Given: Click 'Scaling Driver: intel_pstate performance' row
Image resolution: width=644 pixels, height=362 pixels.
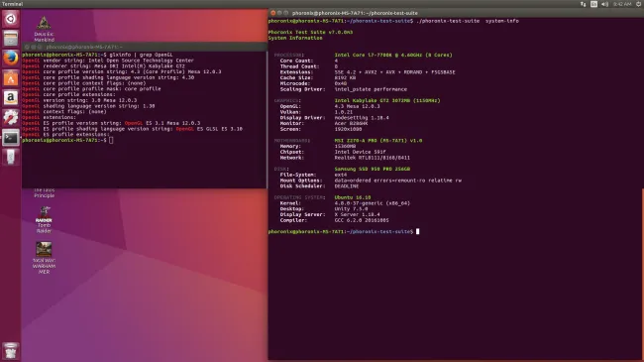Looking at the screenshot, I should click(344, 89).
